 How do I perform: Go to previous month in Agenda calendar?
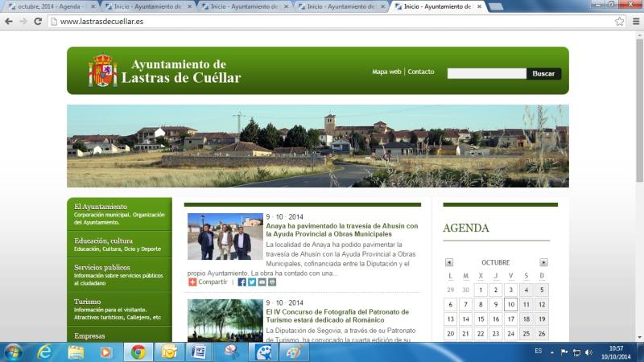click(x=449, y=262)
